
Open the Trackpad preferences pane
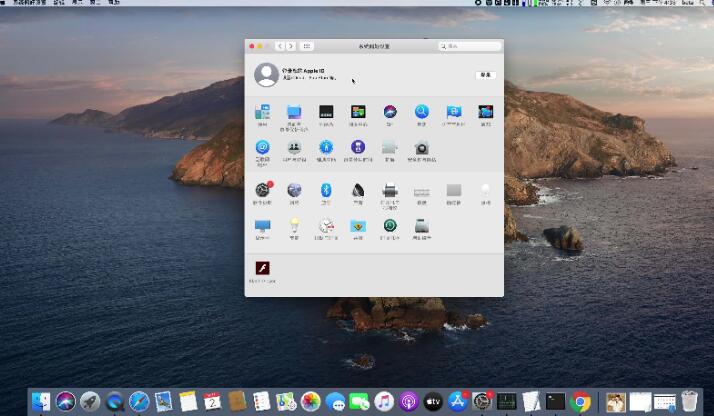pos(454,190)
